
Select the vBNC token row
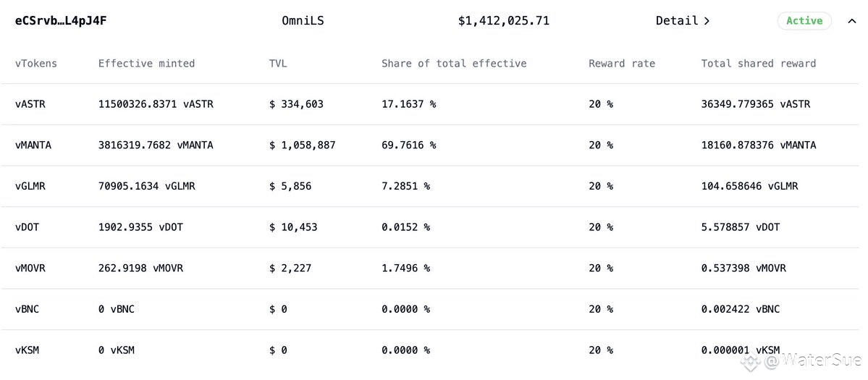coord(28,309)
